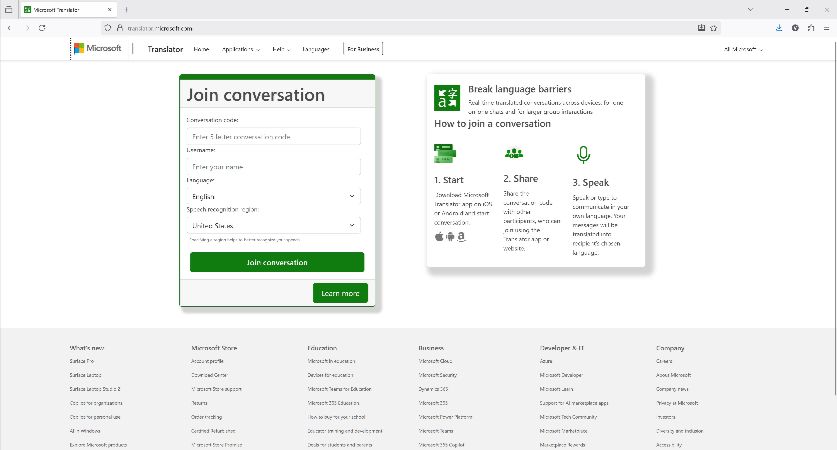837x450 pixels.
Task: Open a new tab with the plus icon
Action: click(127, 10)
